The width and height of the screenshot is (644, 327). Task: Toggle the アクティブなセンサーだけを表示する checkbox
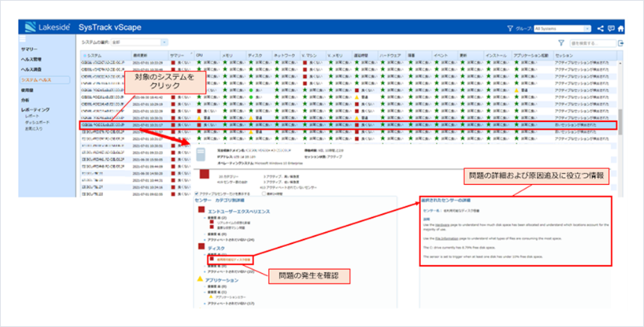[x=197, y=192]
